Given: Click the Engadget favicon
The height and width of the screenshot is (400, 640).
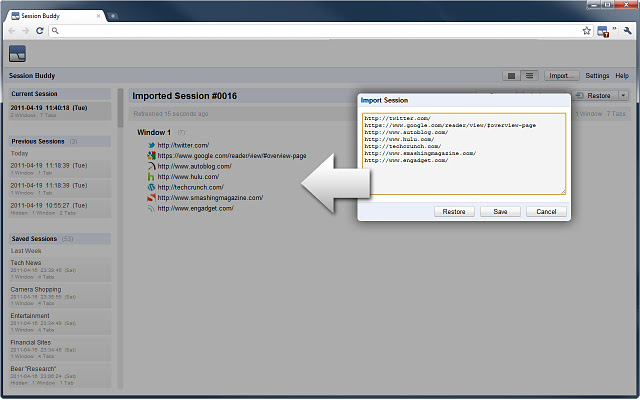Looking at the screenshot, I should [151, 208].
